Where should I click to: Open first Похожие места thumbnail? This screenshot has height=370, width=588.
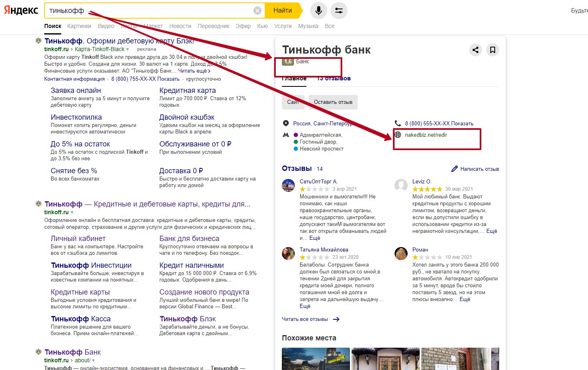click(316, 359)
